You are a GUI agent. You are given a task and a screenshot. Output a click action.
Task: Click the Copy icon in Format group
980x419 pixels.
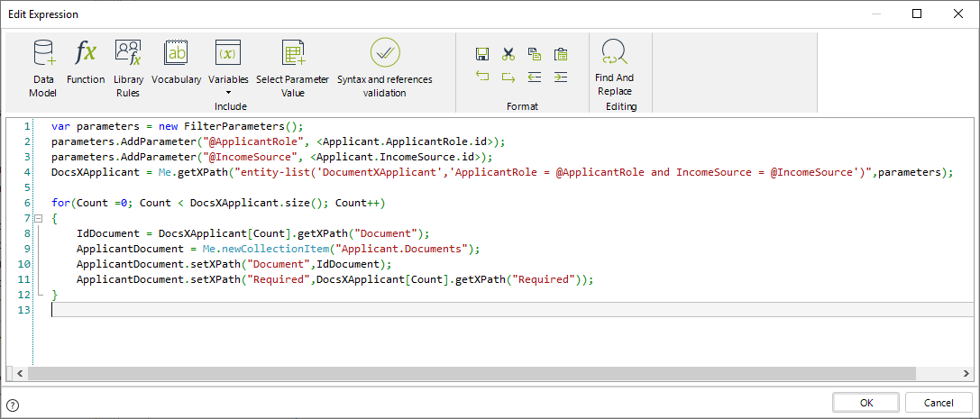coord(535,54)
